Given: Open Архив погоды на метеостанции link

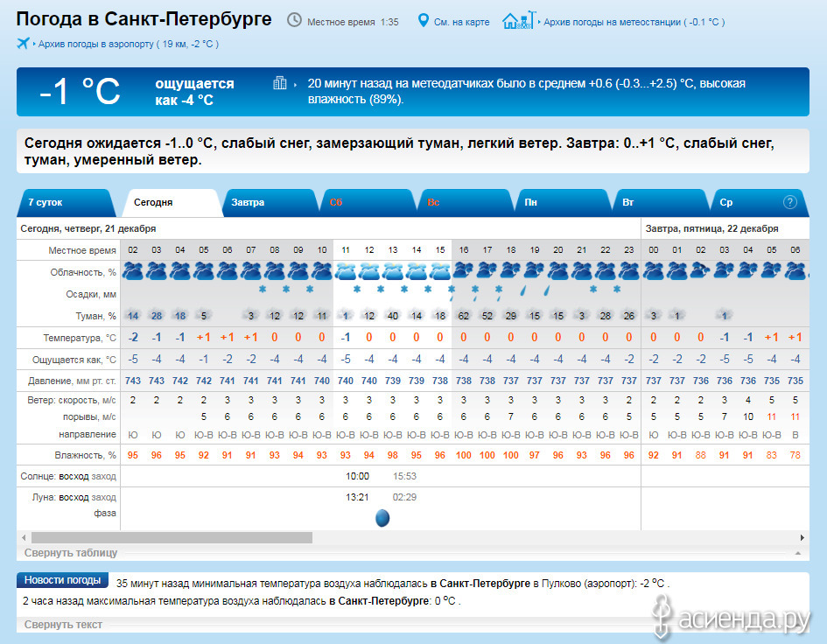Looking at the screenshot, I should pyautogui.click(x=634, y=22).
